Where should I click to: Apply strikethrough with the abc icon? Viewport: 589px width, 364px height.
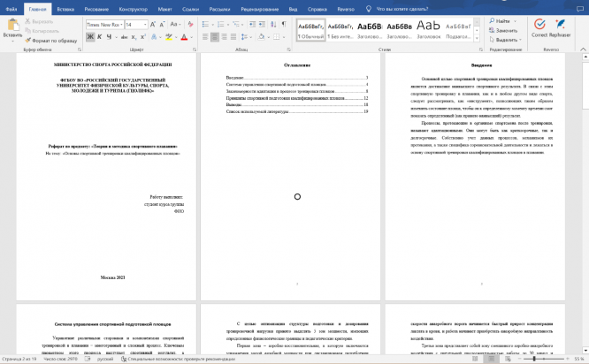[125, 37]
